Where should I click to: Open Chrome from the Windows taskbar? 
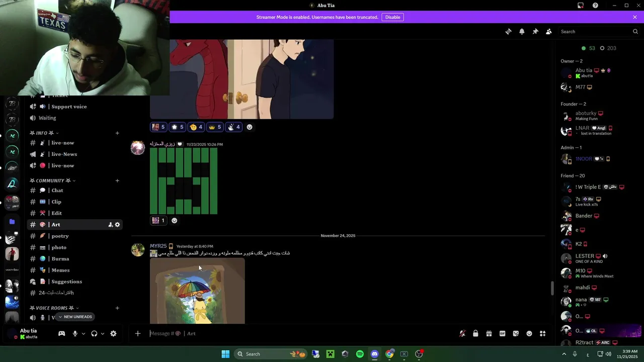click(x=389, y=354)
